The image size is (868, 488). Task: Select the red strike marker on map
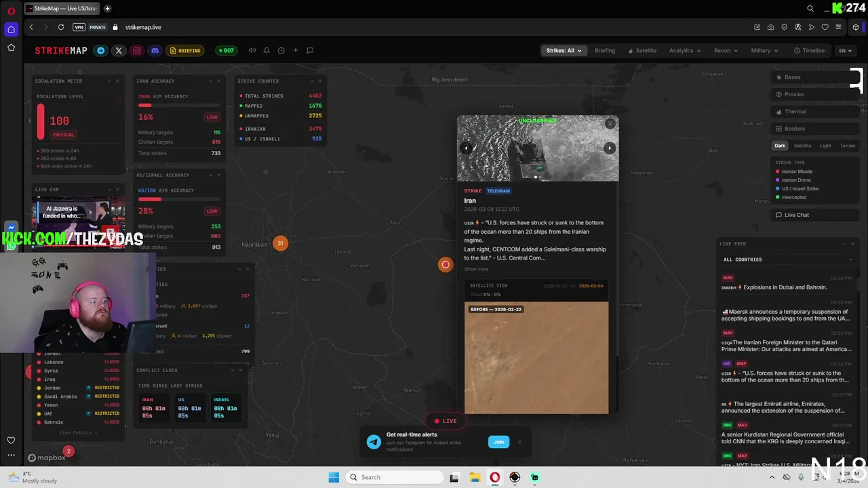click(x=446, y=265)
